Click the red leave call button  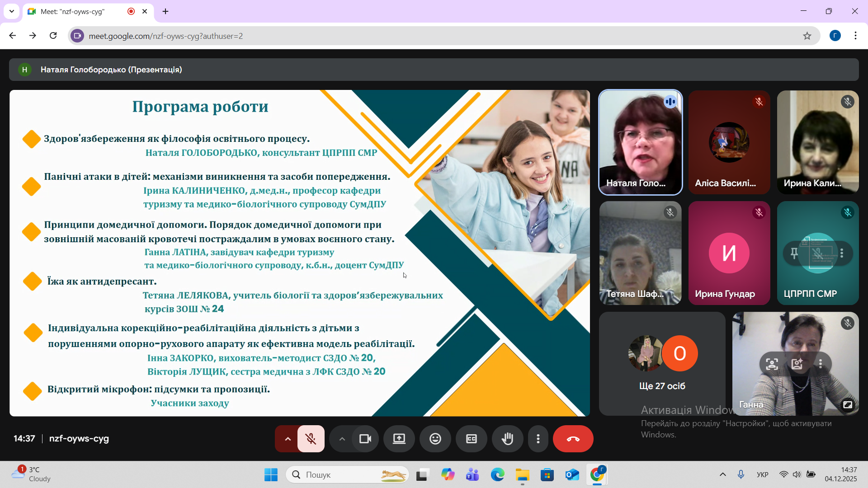point(573,439)
